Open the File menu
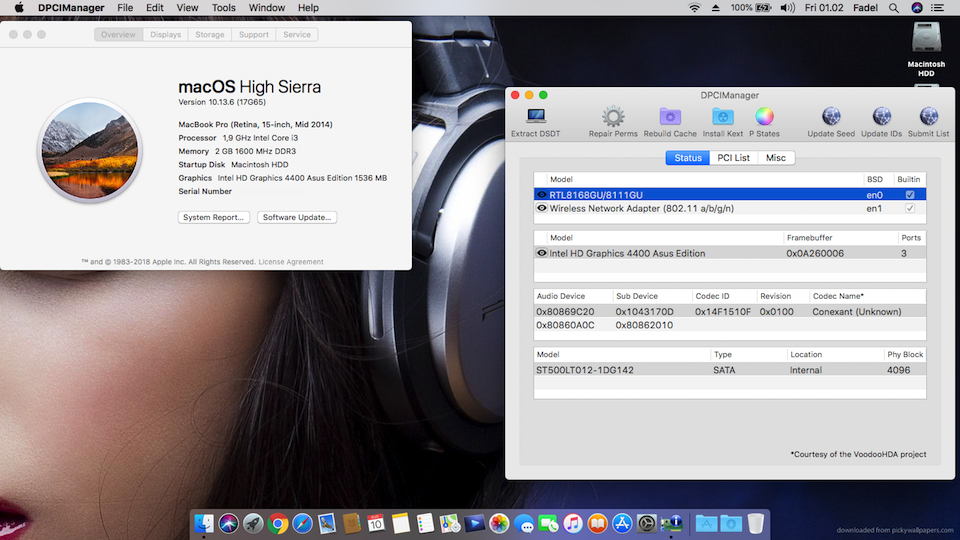Screen dimensions: 960x540 coord(125,8)
